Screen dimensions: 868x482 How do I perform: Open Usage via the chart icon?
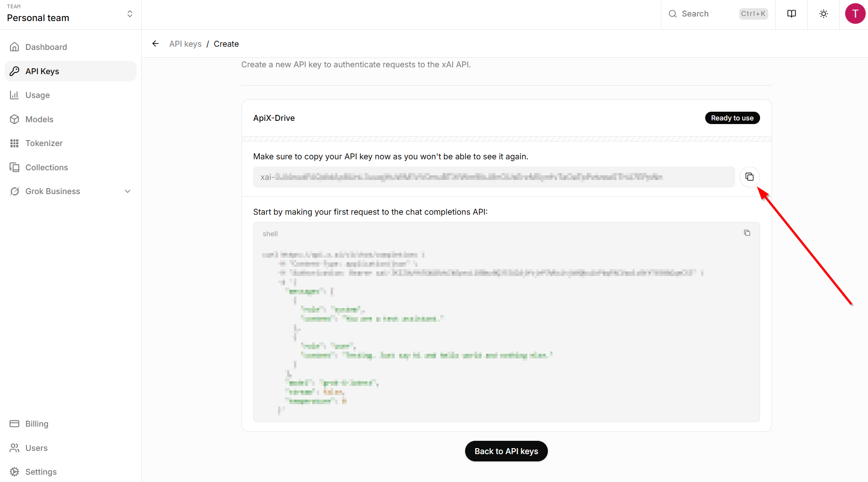[x=15, y=95]
